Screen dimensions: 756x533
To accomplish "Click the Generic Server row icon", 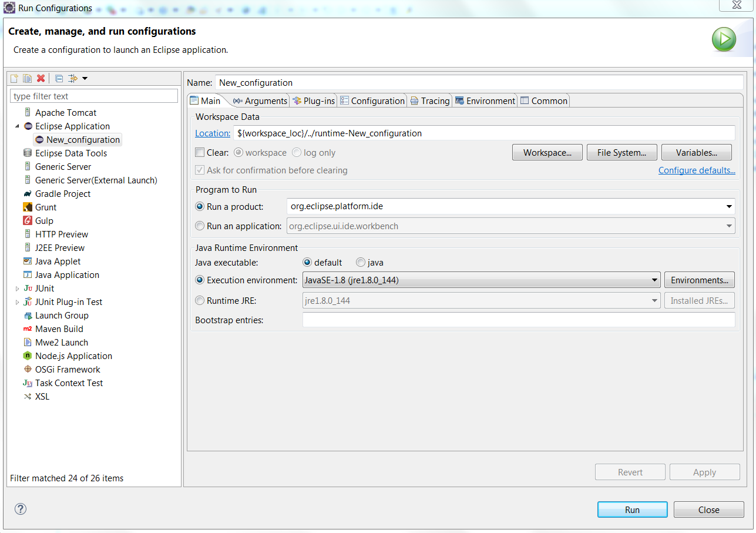I will click(x=28, y=166).
